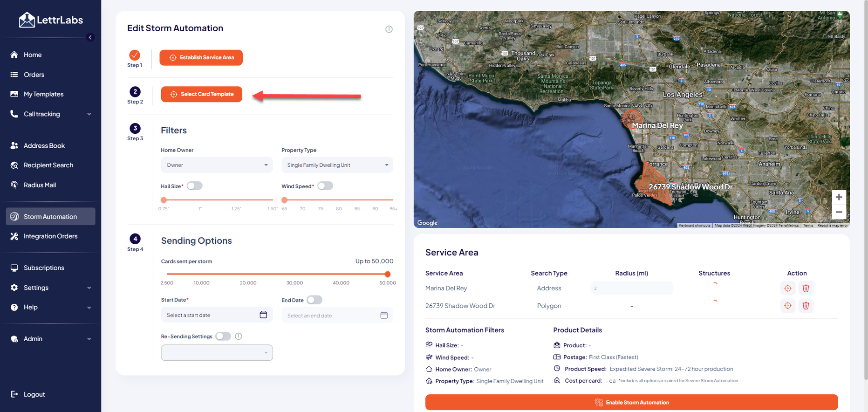Turn on Re-Sending Settings toggle

point(223,336)
